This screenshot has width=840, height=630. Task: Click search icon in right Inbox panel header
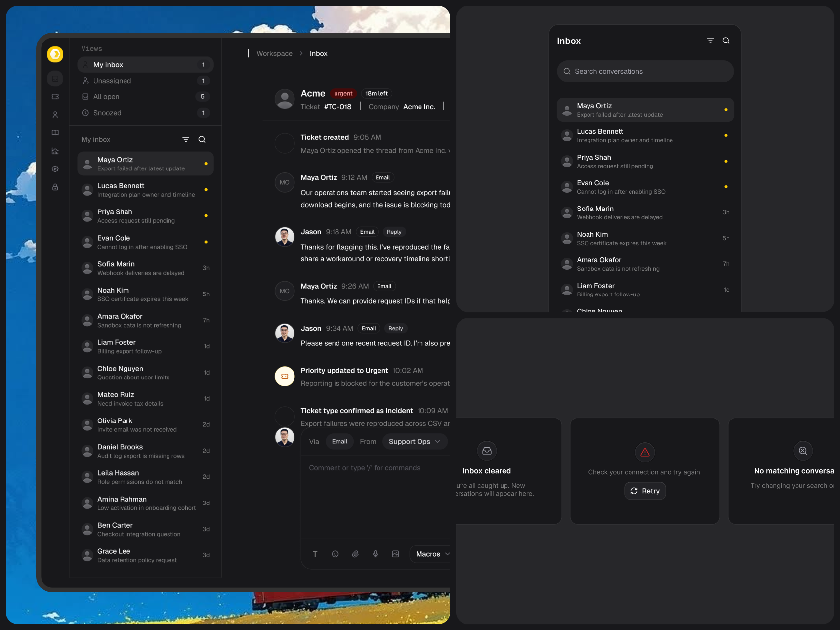tap(726, 41)
